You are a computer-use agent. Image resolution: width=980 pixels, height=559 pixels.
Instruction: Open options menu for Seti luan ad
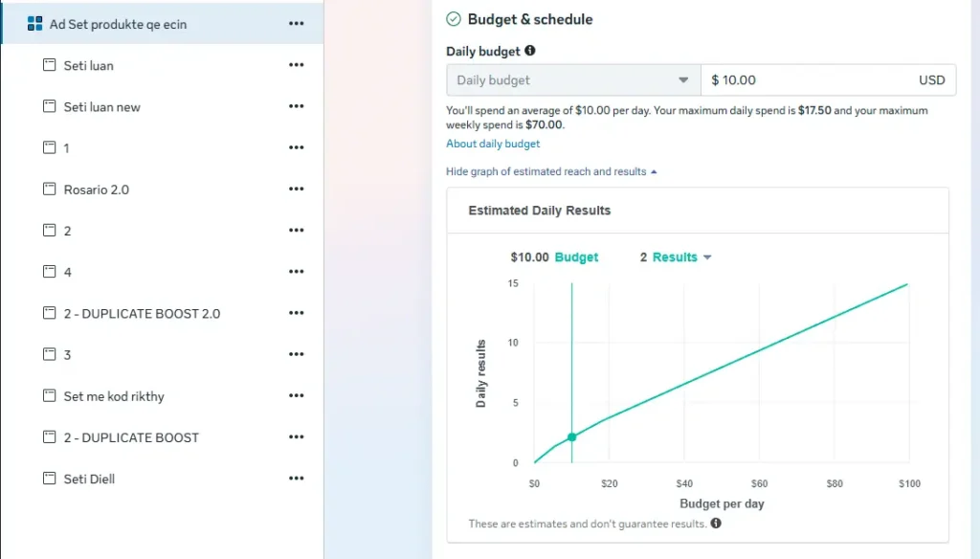296,65
